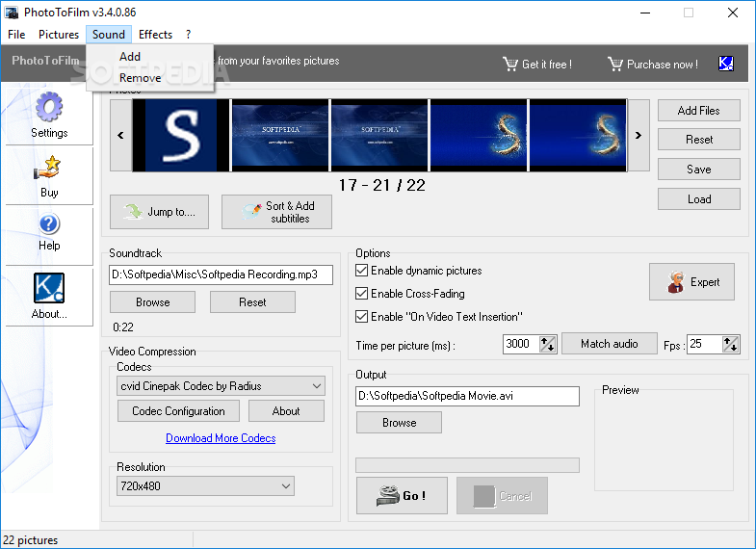
Task: Click the Purchase now ! link text
Action: click(663, 65)
